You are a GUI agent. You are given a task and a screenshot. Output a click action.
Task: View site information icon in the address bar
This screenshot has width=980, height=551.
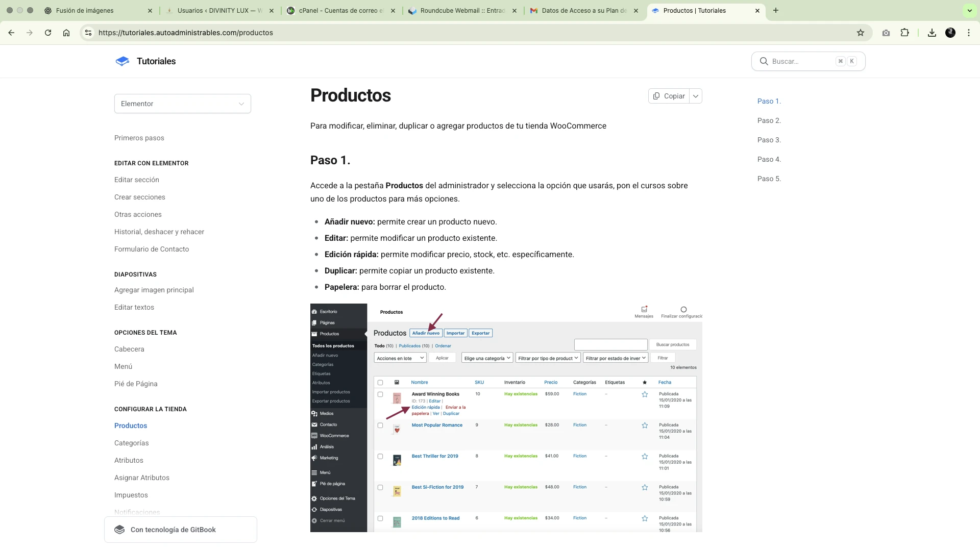pos(88,33)
